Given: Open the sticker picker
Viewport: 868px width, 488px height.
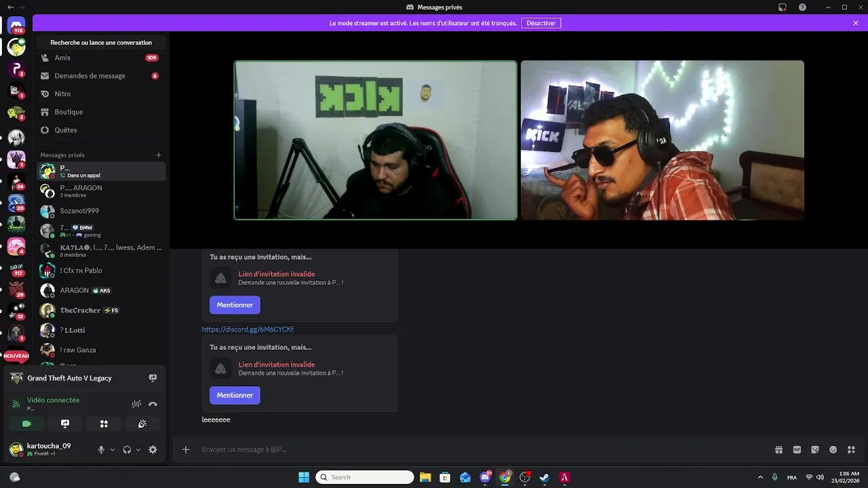Looking at the screenshot, I should [x=815, y=449].
